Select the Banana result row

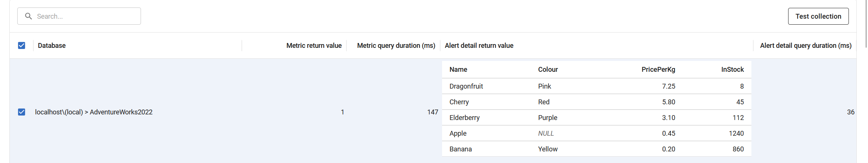coord(597,149)
